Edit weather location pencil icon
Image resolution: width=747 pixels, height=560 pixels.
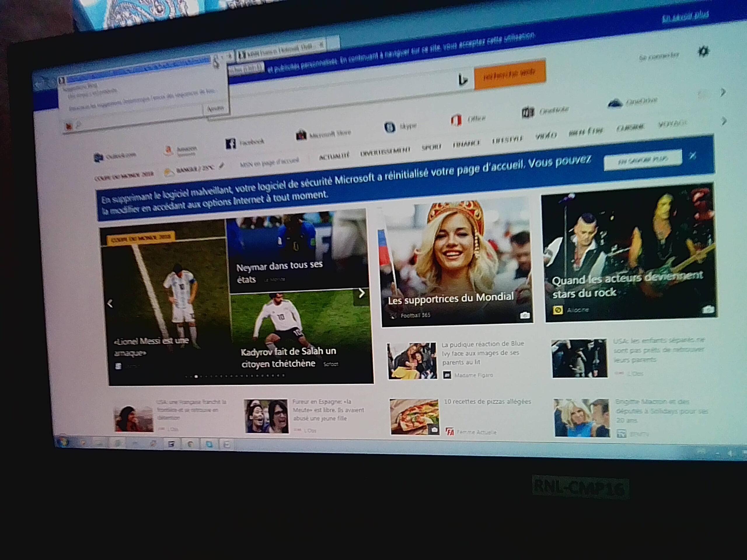click(221, 165)
